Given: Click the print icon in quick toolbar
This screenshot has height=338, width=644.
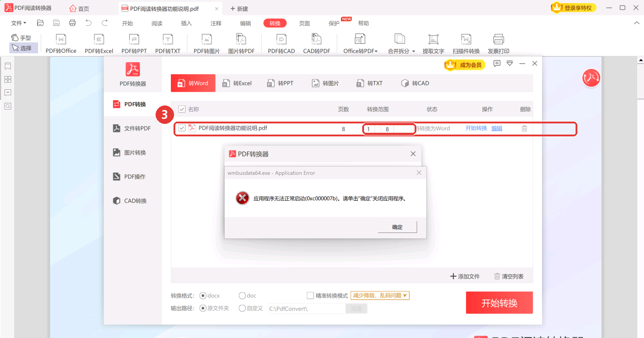Looking at the screenshot, I should click(x=72, y=23).
